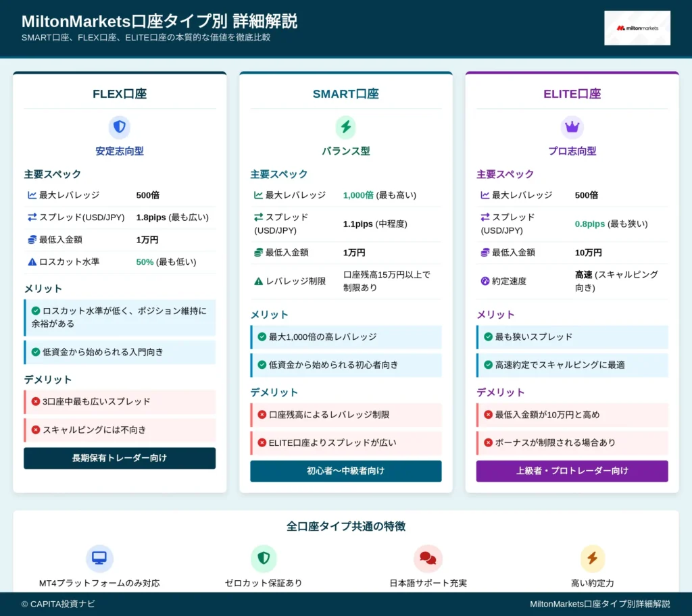The width and height of the screenshot is (692, 616).
Task: Click the arrows icon beside ELITE スプレッド
Action: pyautogui.click(x=485, y=217)
